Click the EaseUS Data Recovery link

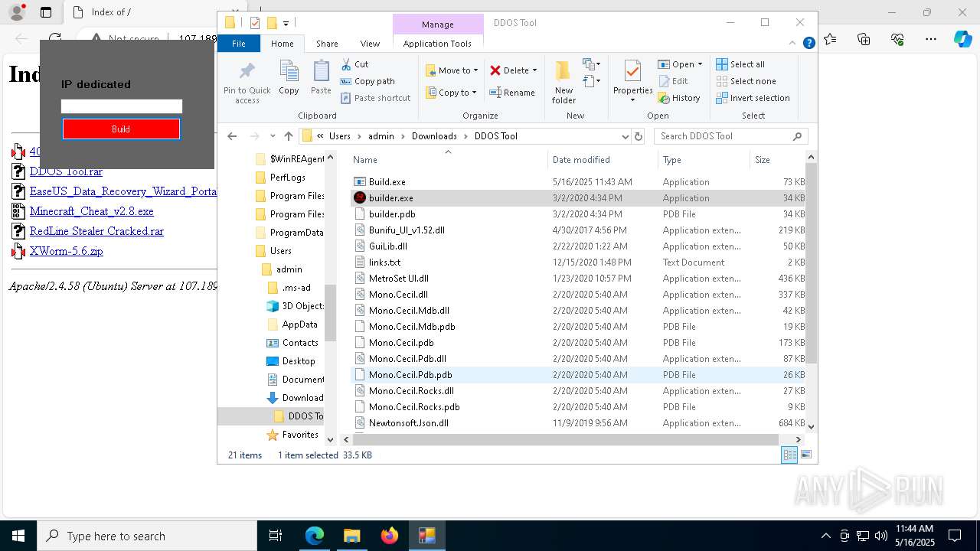[x=123, y=191]
